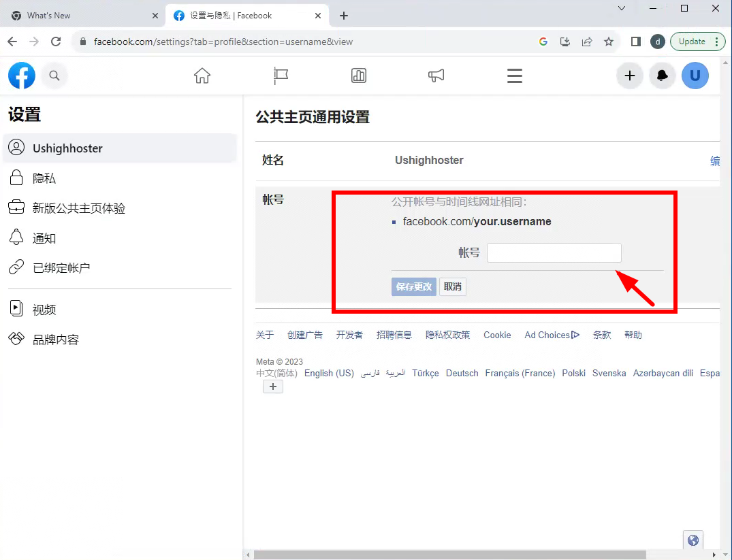Click the Create plus icon

coord(629,76)
